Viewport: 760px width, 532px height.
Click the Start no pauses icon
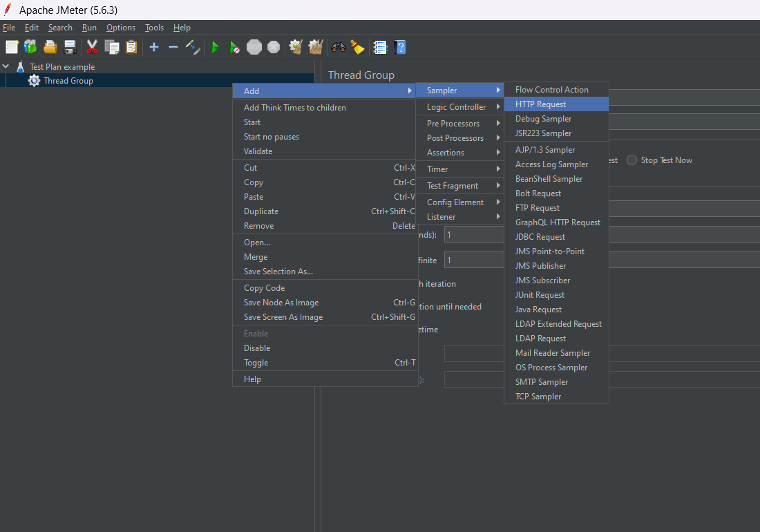235,47
